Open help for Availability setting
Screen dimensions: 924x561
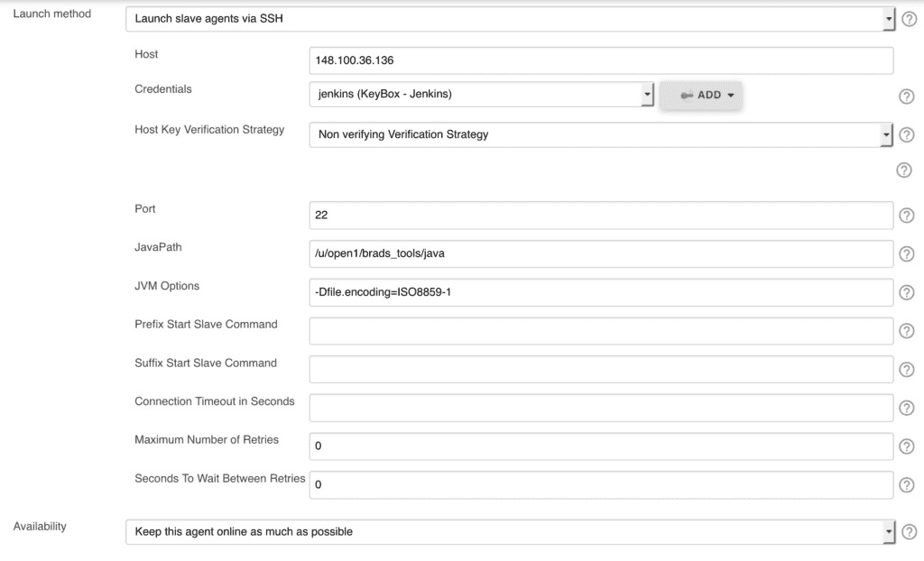tap(909, 532)
